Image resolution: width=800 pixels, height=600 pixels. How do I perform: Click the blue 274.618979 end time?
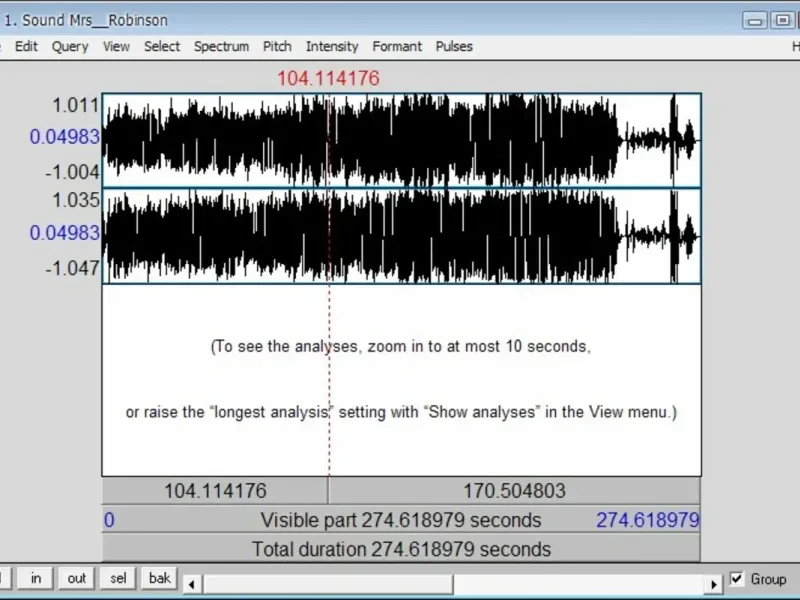[647, 520]
